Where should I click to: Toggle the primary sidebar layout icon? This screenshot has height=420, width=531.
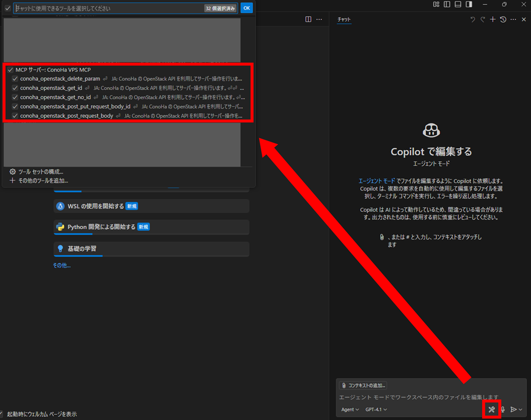447,5
